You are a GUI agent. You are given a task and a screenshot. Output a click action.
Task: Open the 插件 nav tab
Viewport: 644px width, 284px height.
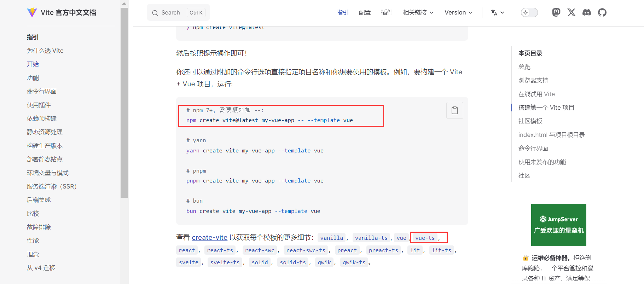[x=387, y=12]
